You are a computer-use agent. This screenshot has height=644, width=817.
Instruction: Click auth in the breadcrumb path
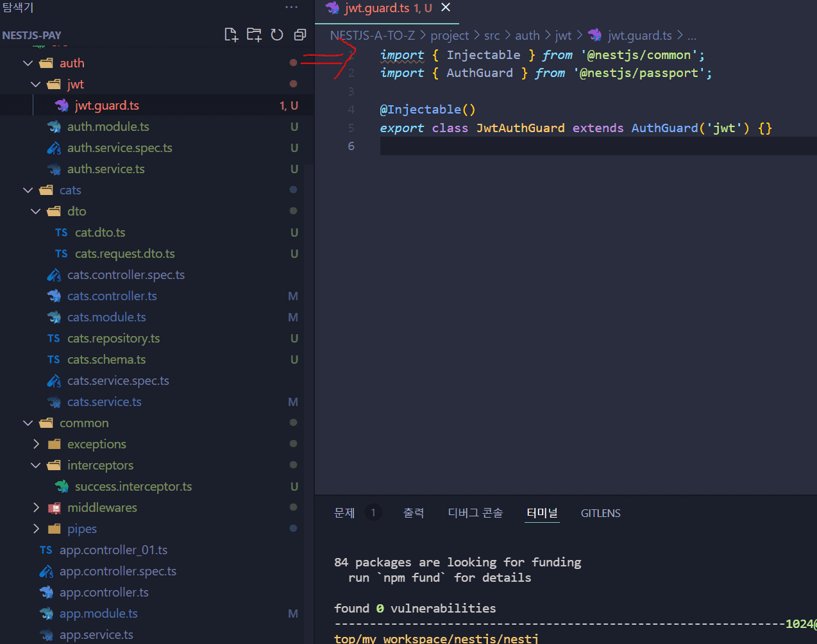tap(527, 35)
